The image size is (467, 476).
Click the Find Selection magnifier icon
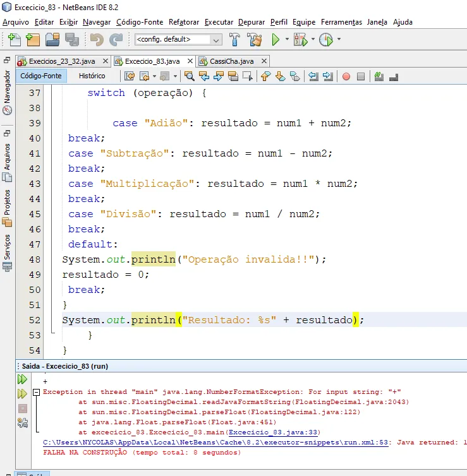189,76
